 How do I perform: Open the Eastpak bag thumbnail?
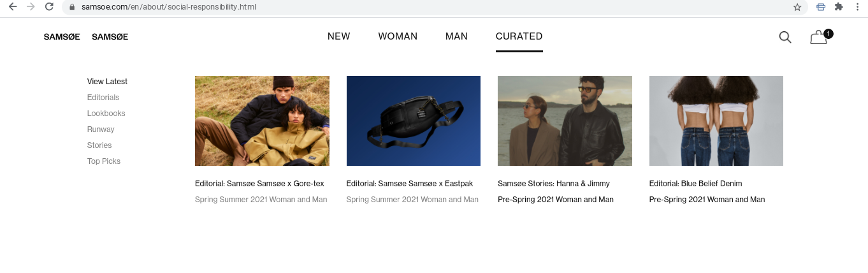click(414, 121)
